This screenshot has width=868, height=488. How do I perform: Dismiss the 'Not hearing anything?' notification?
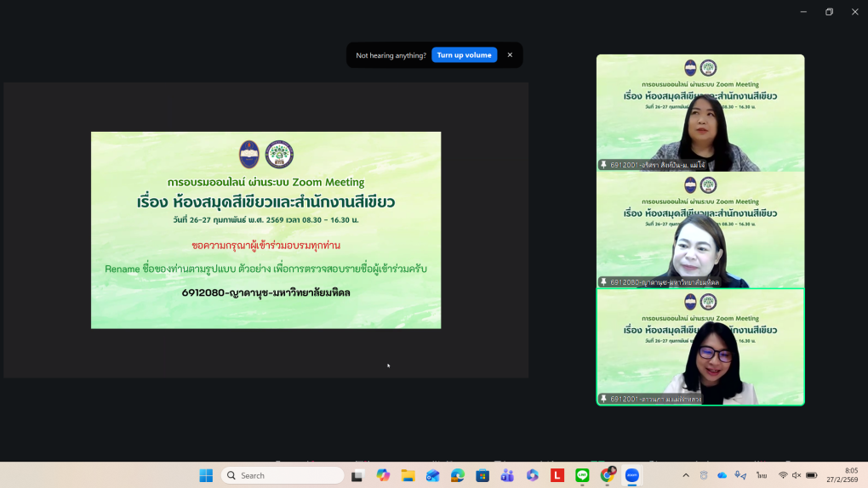pos(510,55)
